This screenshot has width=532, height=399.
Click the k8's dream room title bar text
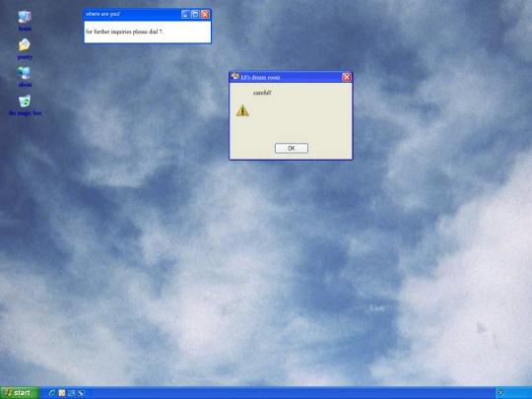point(260,78)
